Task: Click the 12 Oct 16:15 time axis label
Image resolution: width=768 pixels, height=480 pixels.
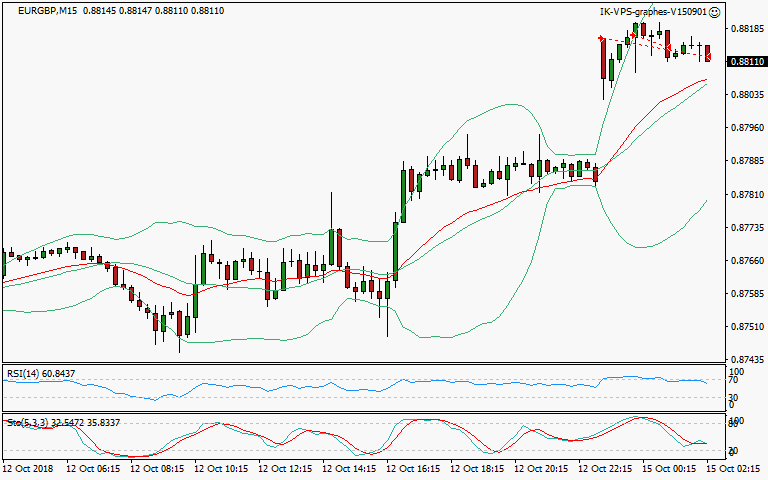Action: [414, 468]
